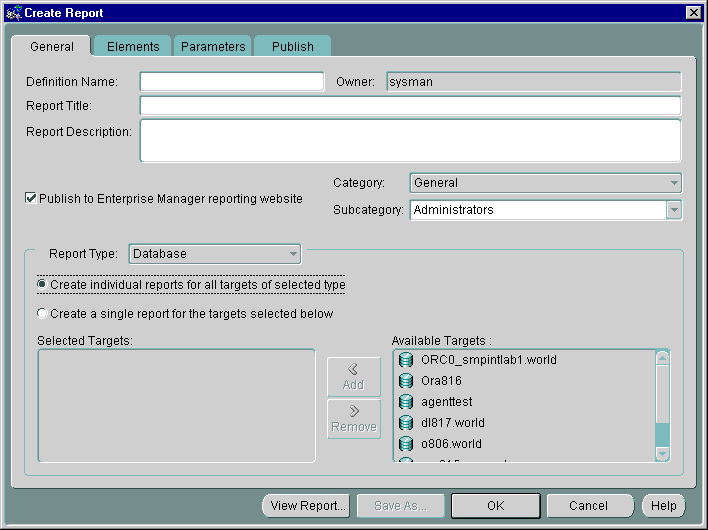Select Create individual reports for all targets
The image size is (708, 530).
click(x=42, y=285)
